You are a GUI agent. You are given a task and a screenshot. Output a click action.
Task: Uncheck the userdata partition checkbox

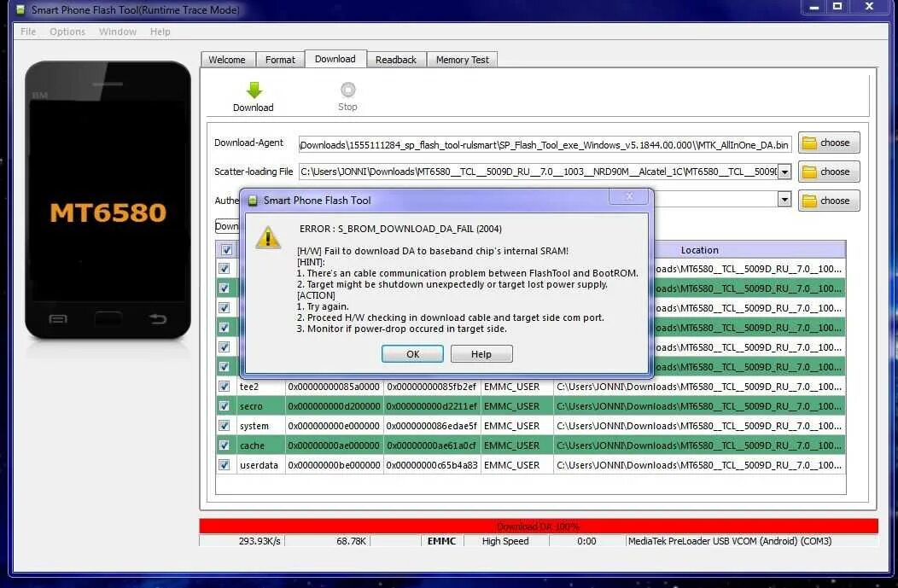pos(224,465)
